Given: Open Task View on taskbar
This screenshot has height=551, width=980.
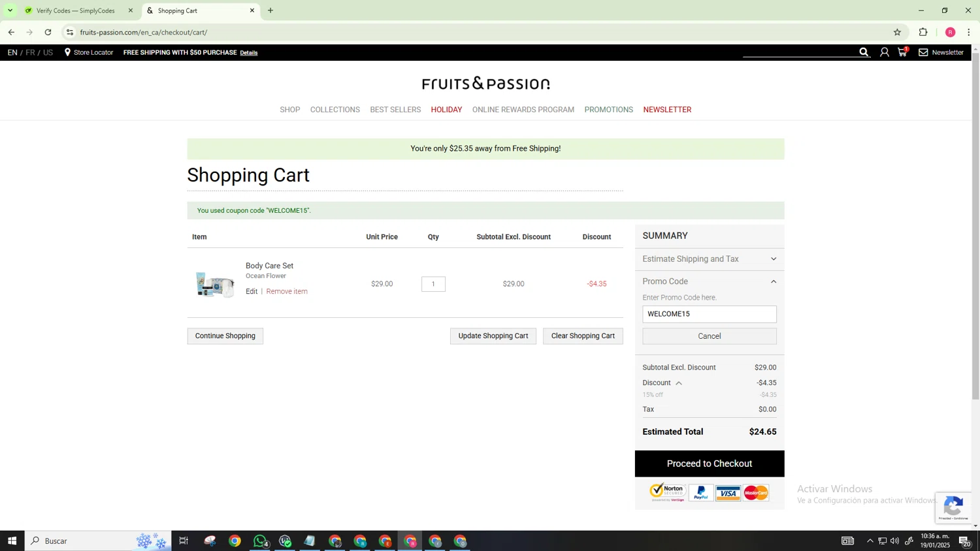Looking at the screenshot, I should point(184,541).
